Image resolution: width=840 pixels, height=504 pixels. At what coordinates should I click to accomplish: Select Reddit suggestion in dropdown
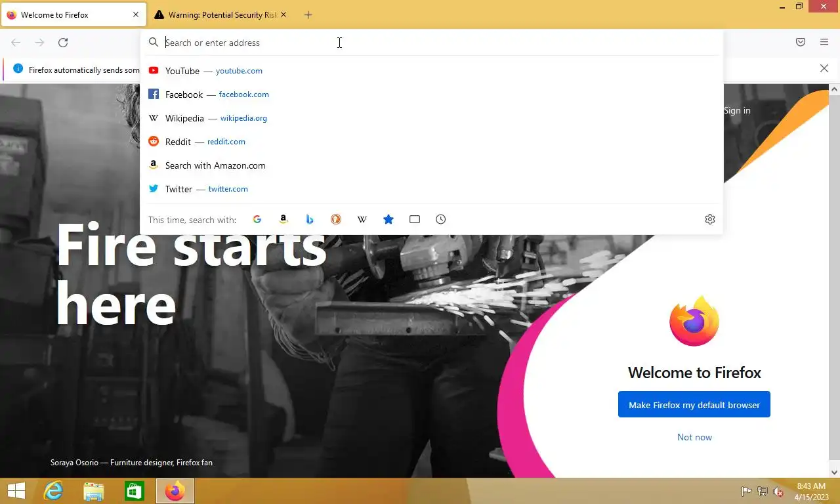pyautogui.click(x=432, y=142)
